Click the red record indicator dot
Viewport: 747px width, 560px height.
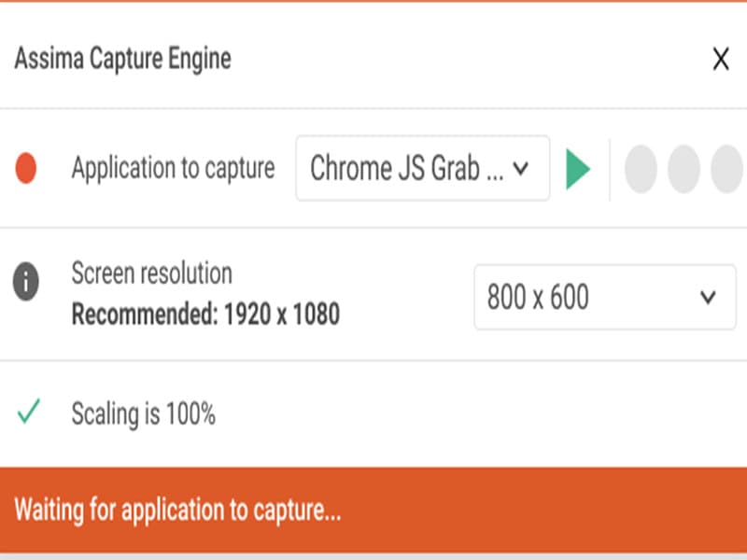[26, 169]
